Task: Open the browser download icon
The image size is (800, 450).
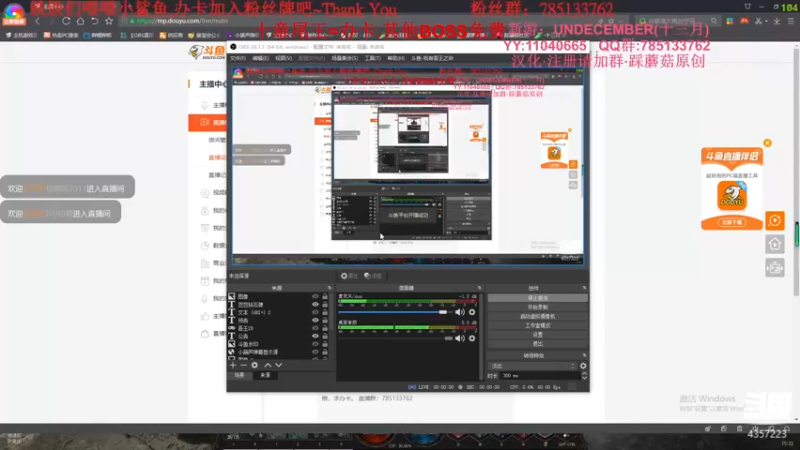Action: tap(777, 21)
